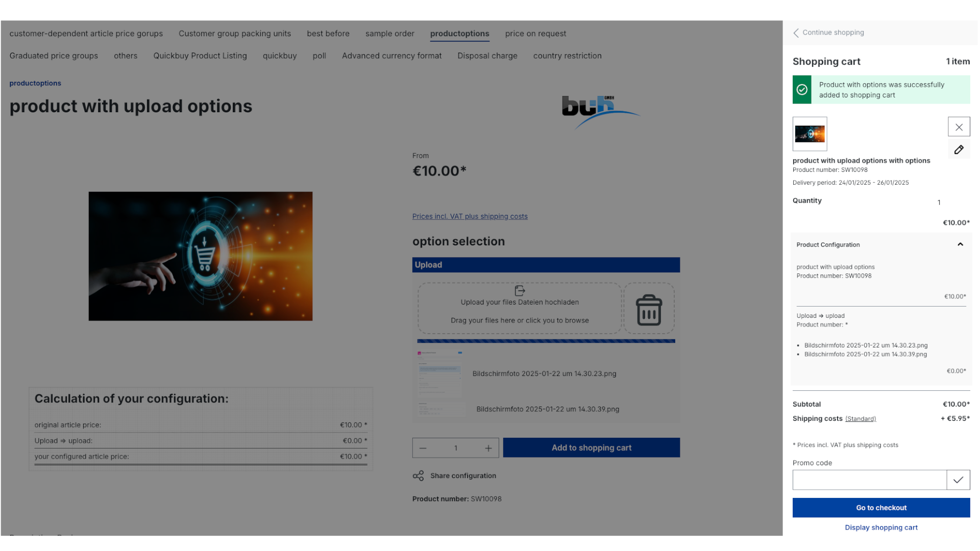Click Continue shopping chevron arrow
Viewport: 980px width, 551px height.
[x=796, y=32]
